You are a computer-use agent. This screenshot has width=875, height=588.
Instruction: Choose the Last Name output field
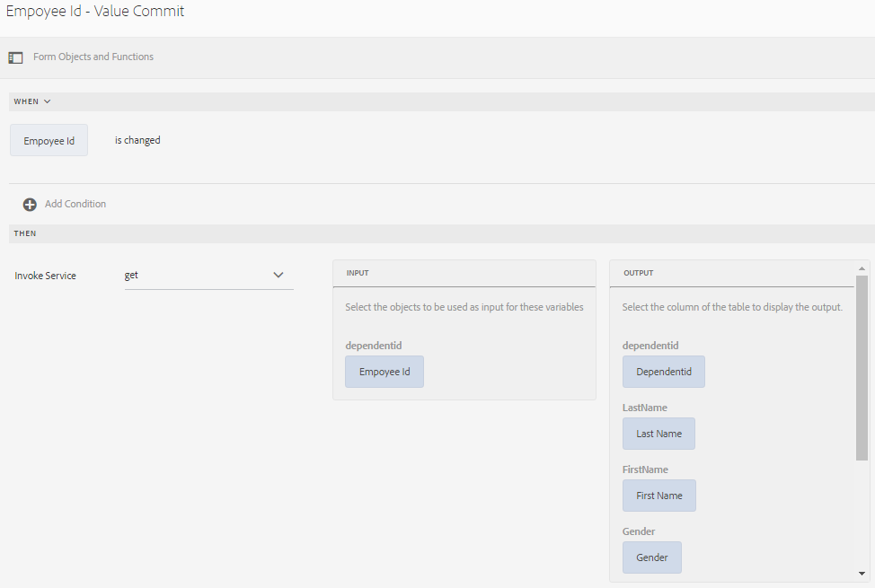658,434
